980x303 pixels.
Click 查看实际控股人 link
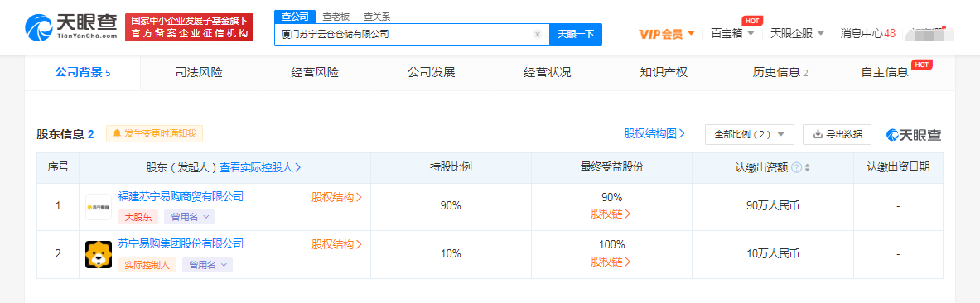[260, 167]
